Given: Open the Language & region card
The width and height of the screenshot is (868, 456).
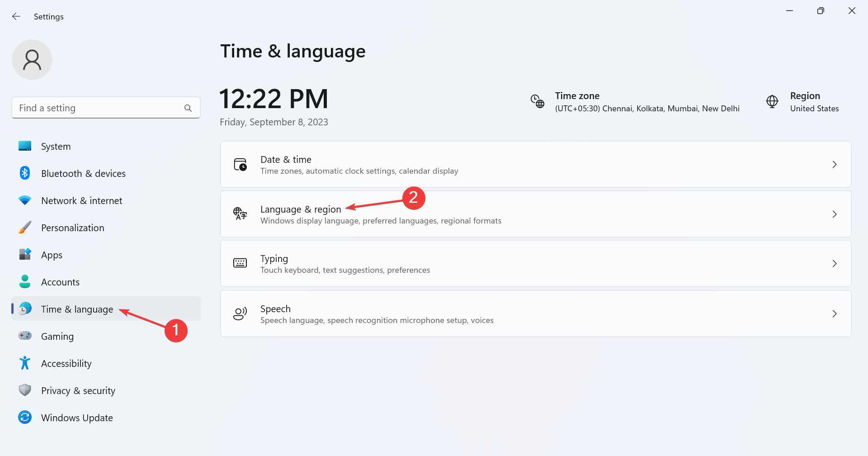Looking at the screenshot, I should tap(536, 214).
